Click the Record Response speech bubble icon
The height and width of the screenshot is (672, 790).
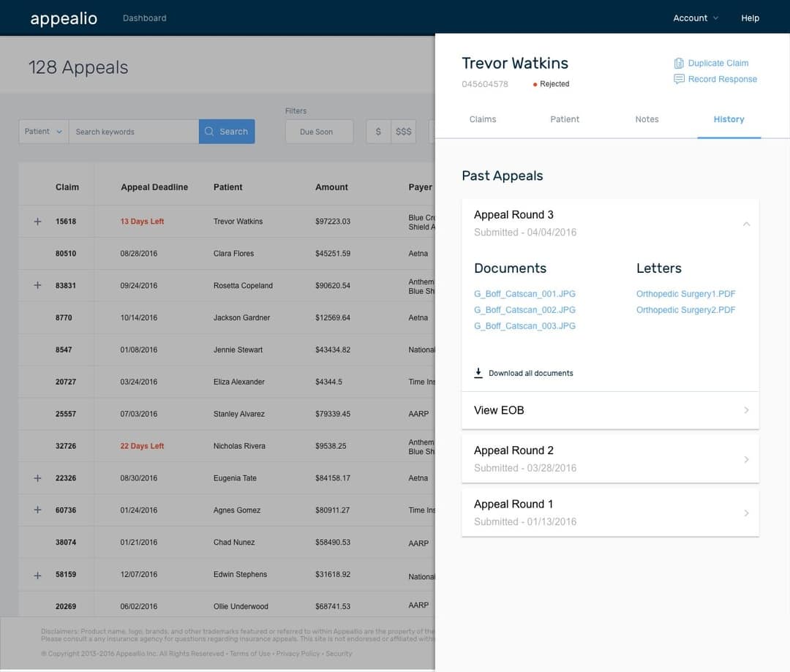click(x=679, y=79)
